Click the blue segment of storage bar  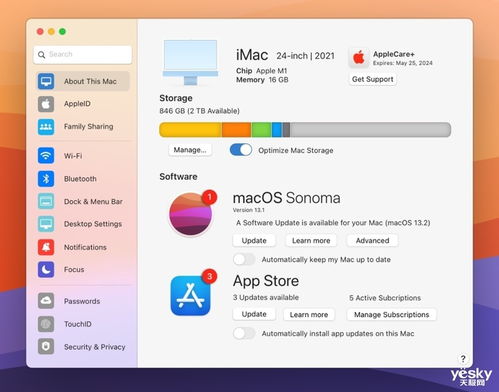click(277, 130)
